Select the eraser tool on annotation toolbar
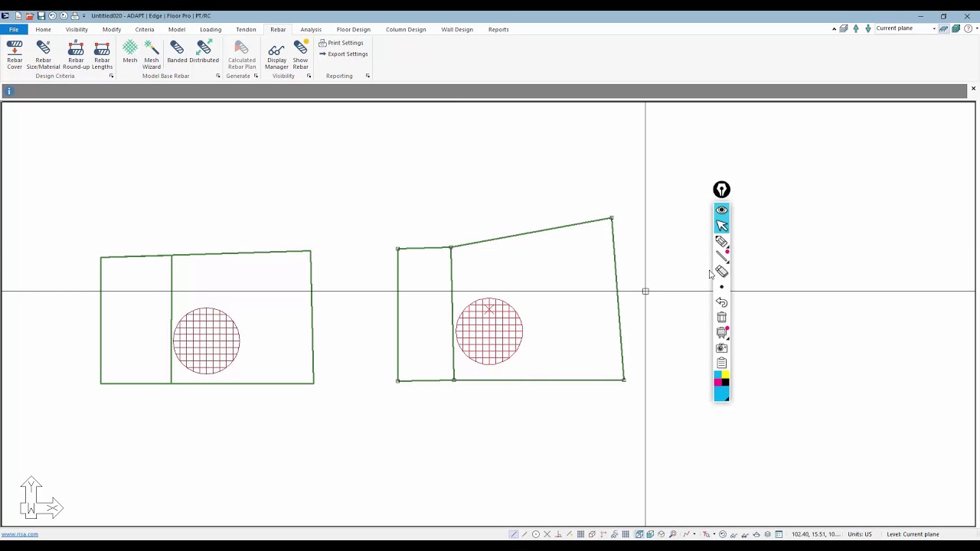This screenshot has width=980, height=551. coord(721,272)
